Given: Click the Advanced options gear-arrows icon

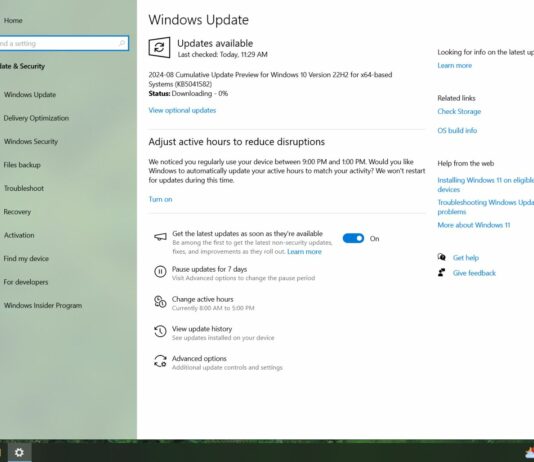Looking at the screenshot, I should [160, 361].
